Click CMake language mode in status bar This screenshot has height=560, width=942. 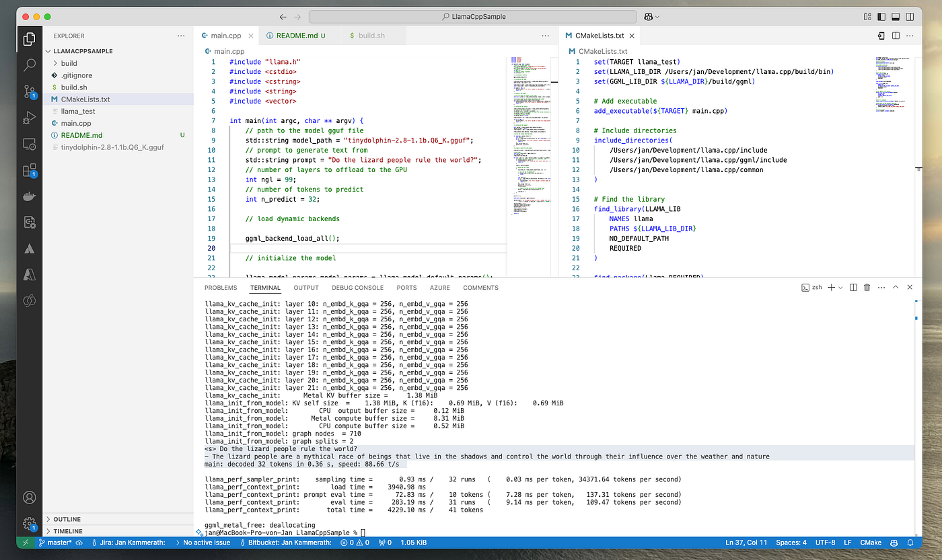(x=871, y=543)
